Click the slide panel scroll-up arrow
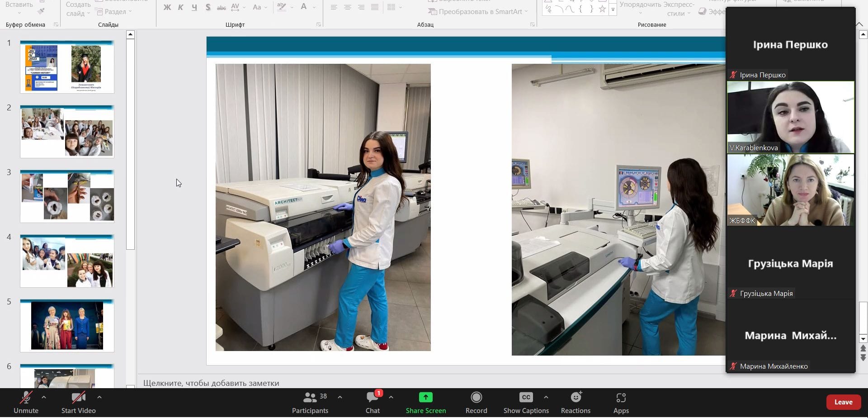Image resolution: width=868 pixels, height=418 pixels. coord(130,34)
